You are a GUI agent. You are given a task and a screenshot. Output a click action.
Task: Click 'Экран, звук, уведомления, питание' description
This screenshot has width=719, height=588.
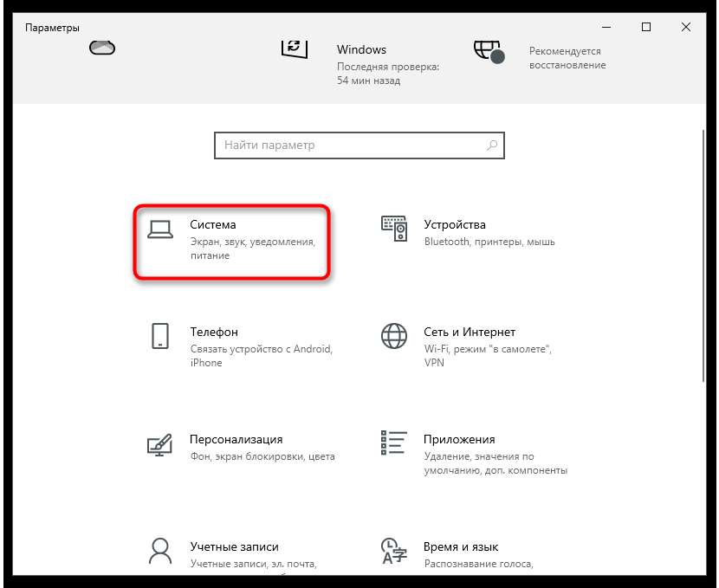[x=253, y=249]
